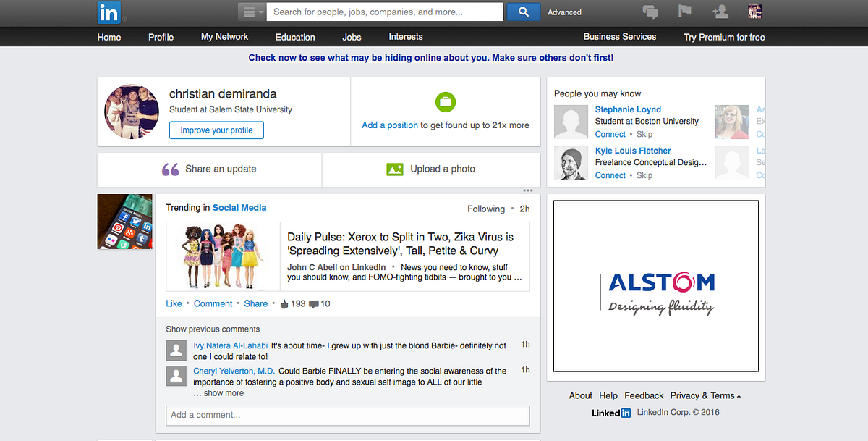Click Share on the Daily Pulse post
This screenshot has width=868, height=441.
[x=256, y=304]
